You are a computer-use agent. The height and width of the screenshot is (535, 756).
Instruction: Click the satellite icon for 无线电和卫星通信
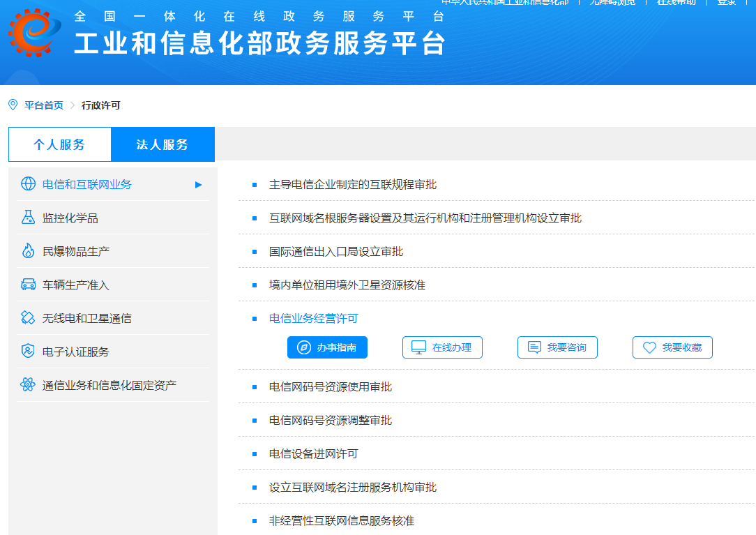tap(28, 317)
